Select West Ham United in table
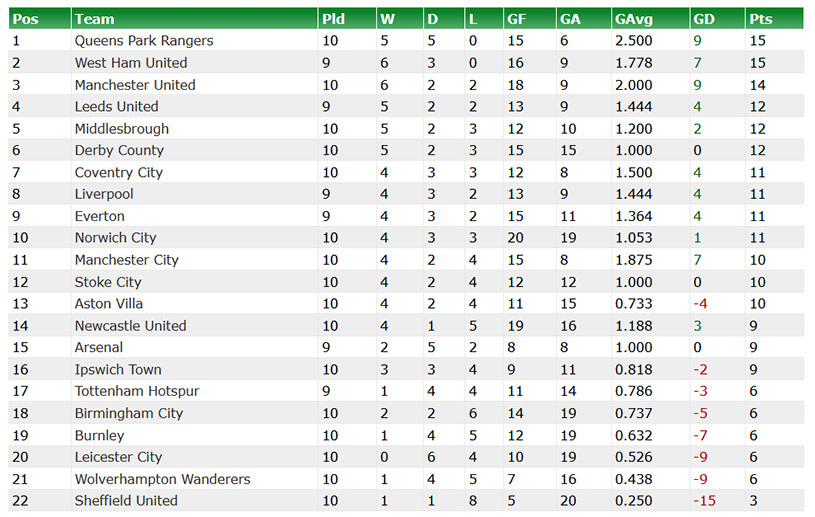 pyautogui.click(x=131, y=63)
